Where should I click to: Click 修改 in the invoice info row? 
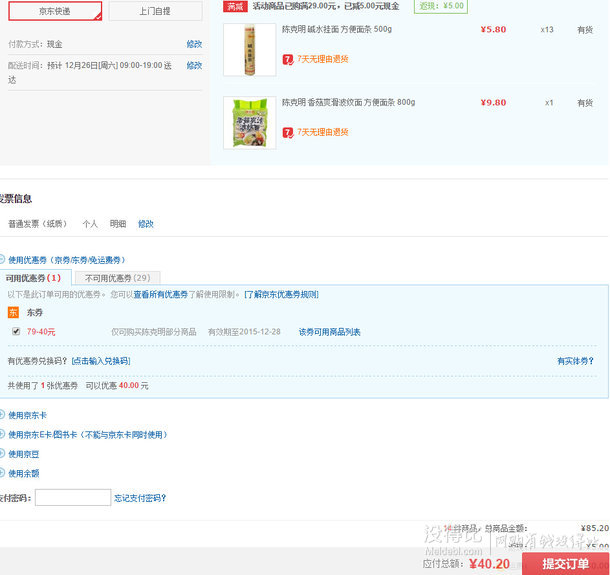click(x=146, y=224)
